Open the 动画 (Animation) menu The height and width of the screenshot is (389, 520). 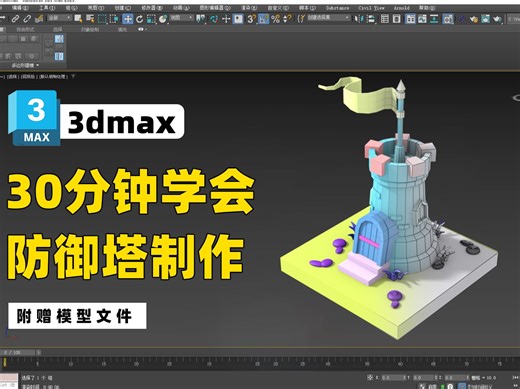coord(181,8)
